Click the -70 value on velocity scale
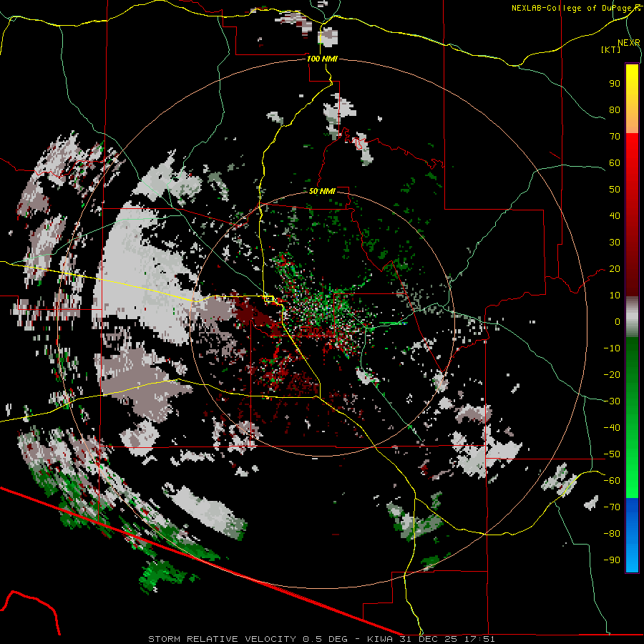644x644 pixels. (612, 507)
